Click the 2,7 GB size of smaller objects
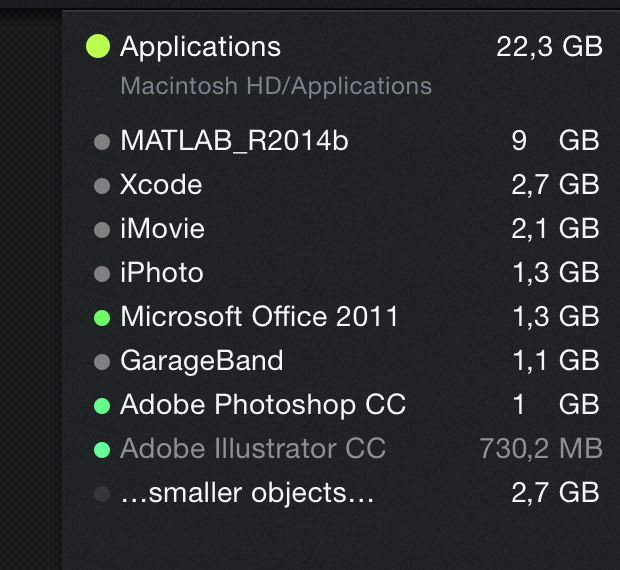This screenshot has height=570, width=620. pos(555,493)
